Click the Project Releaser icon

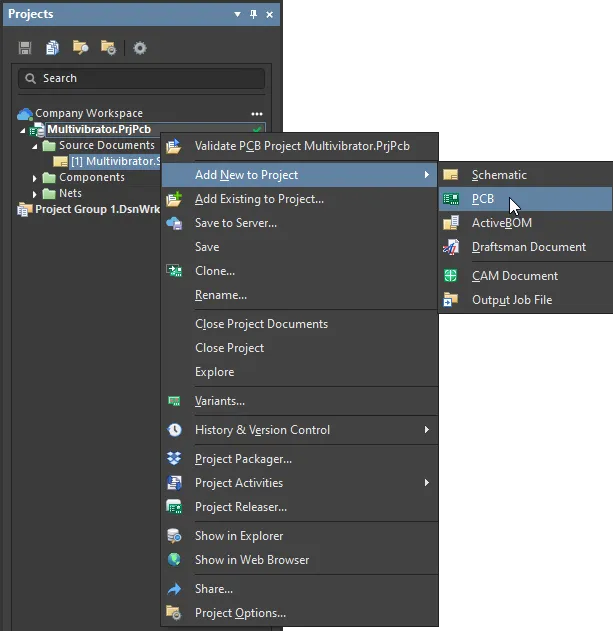point(174,507)
